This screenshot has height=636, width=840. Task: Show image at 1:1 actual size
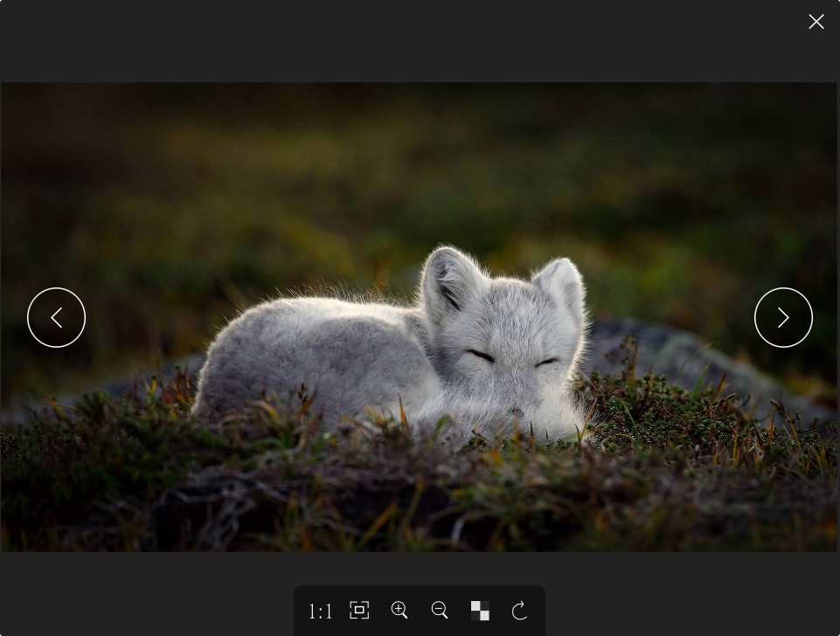click(321, 611)
